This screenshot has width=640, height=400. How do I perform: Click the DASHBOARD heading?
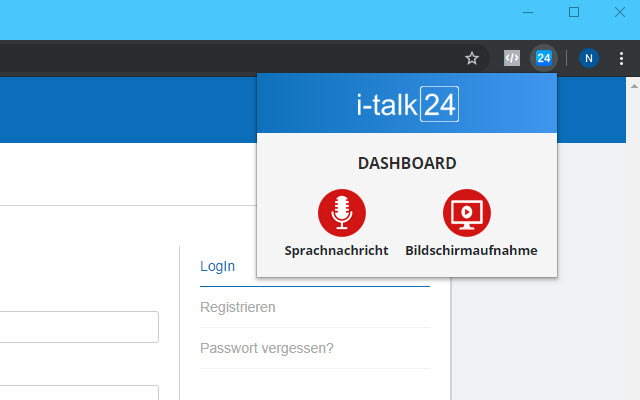pyautogui.click(x=407, y=163)
